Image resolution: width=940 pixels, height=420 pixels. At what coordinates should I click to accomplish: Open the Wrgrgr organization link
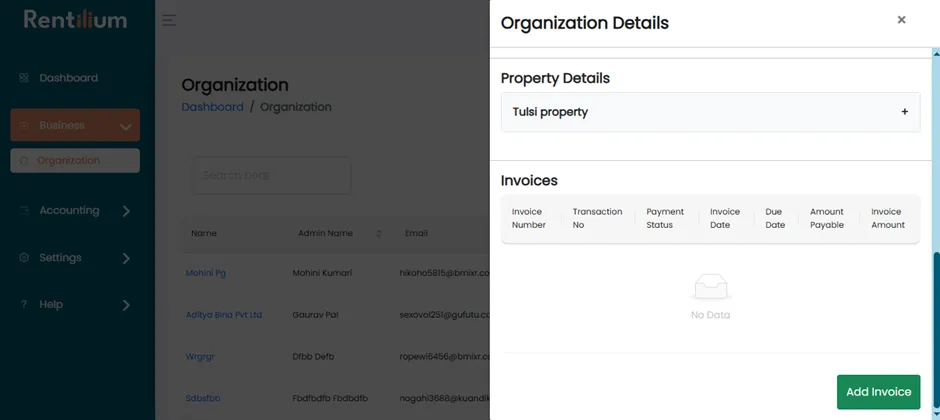(x=200, y=357)
